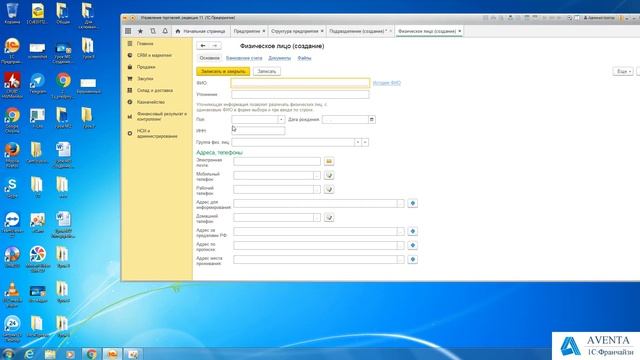This screenshot has width=640, height=360.
Task: Open selection button in Рабочий телефон field
Action: click(x=317, y=189)
